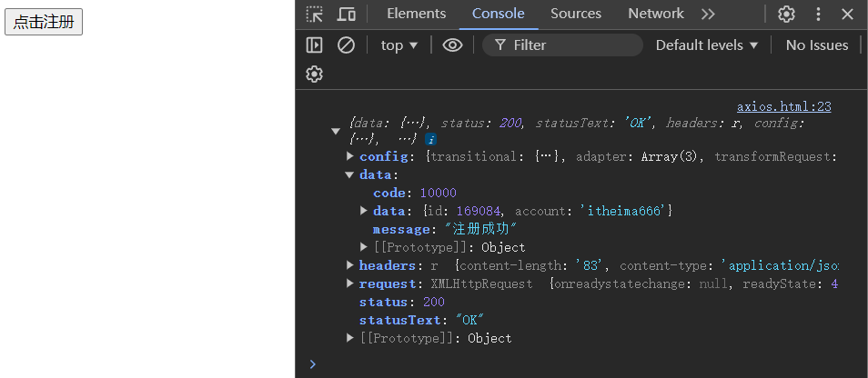Switch to the Network tab

pyautogui.click(x=655, y=14)
